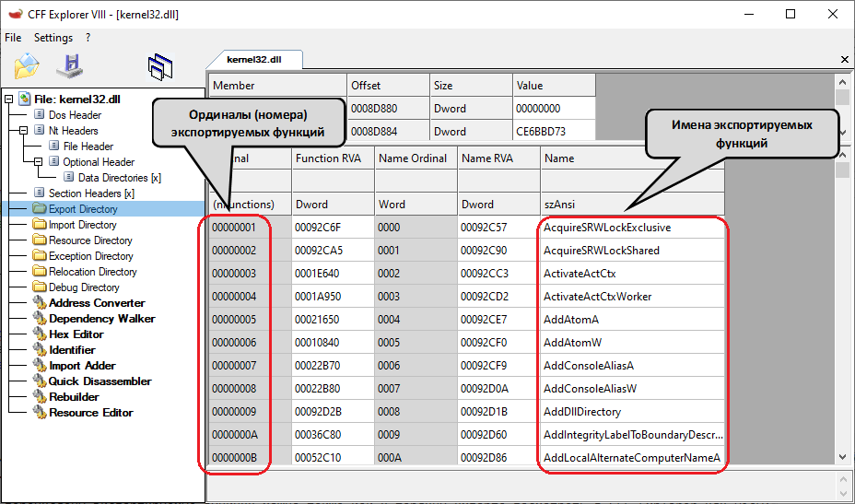The height and width of the screenshot is (504, 855).
Task: Select Resource Directory in the tree
Action: tap(90, 240)
